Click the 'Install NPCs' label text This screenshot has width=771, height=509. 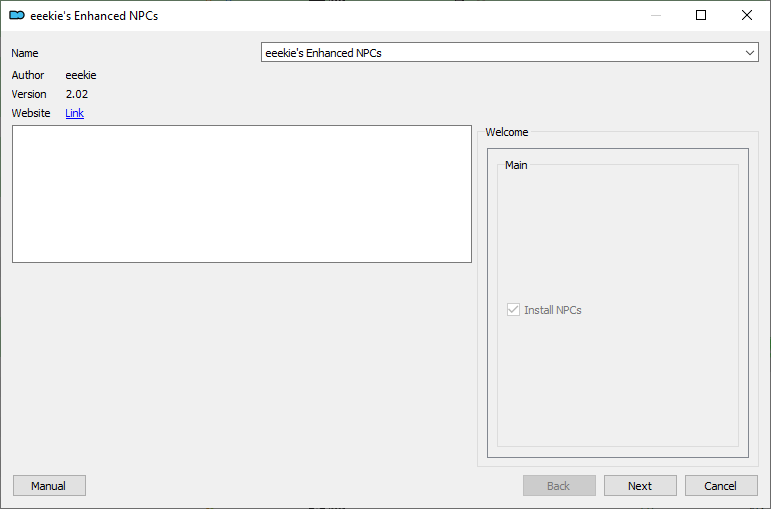click(553, 310)
